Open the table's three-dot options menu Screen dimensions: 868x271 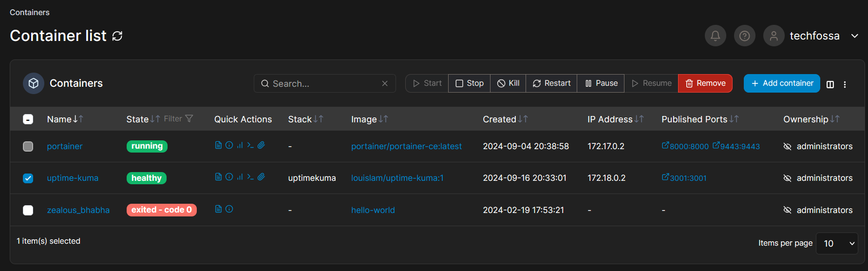(x=845, y=84)
